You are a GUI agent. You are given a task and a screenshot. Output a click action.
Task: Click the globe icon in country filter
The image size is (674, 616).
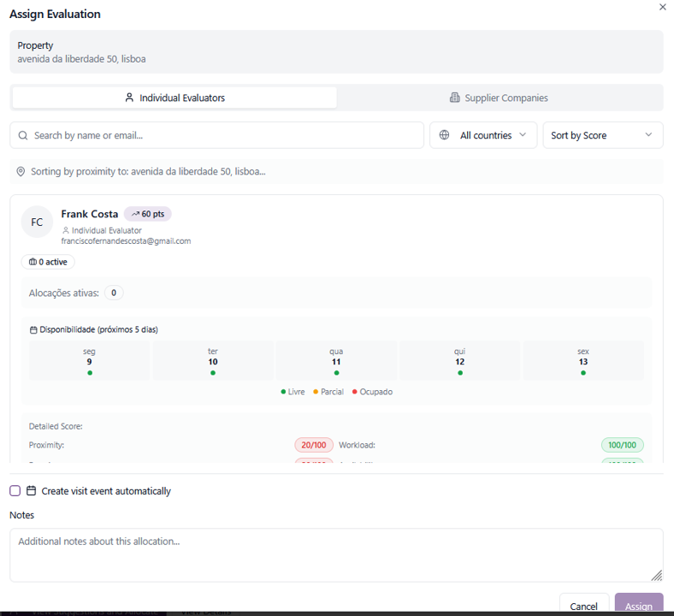pos(444,135)
